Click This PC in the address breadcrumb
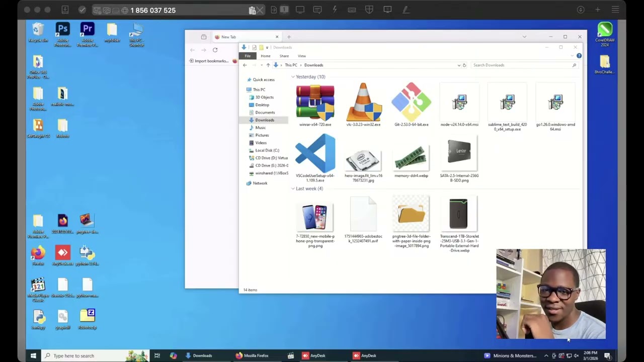 pos(291,65)
